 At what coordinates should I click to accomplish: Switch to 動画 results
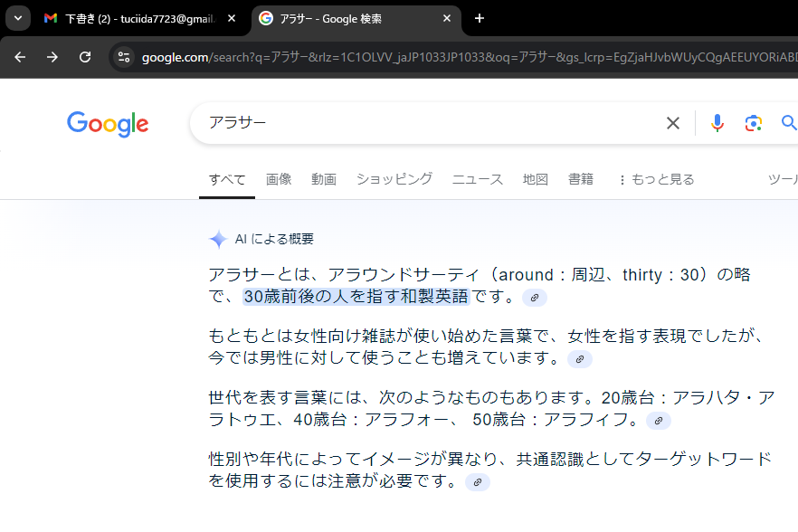click(324, 180)
